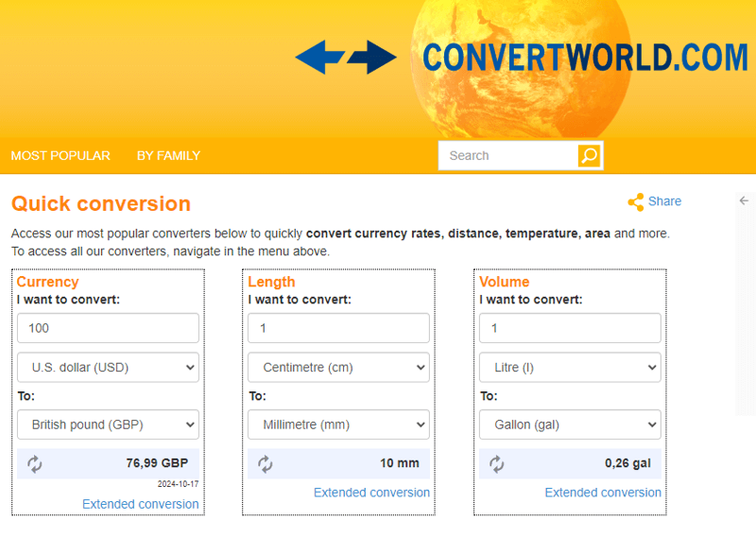Swap units using Volume refresh arrows icon
The height and width of the screenshot is (537, 756).
497,463
